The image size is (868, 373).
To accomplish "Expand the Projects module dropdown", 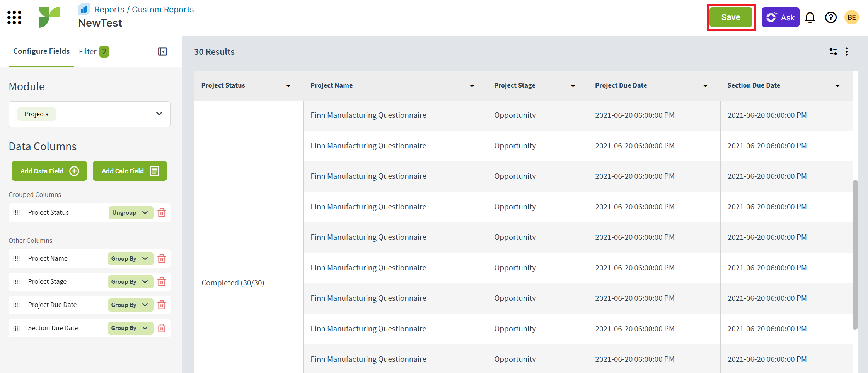I will point(159,114).
